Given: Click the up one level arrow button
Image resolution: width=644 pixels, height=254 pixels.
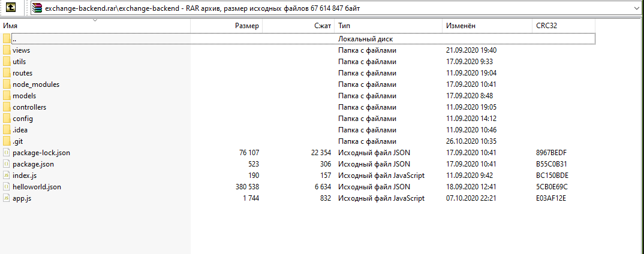Looking at the screenshot, I should (11, 8).
